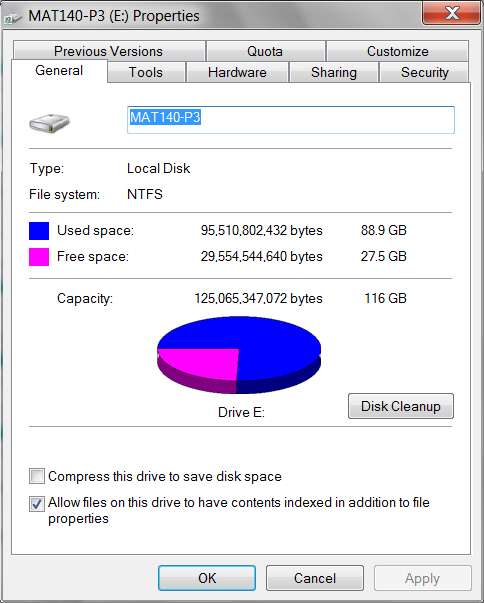
Task: Click the magenta Free space color square
Action: (39, 257)
